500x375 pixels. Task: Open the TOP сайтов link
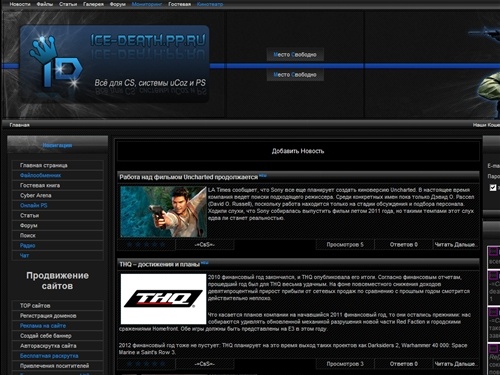(x=58, y=306)
